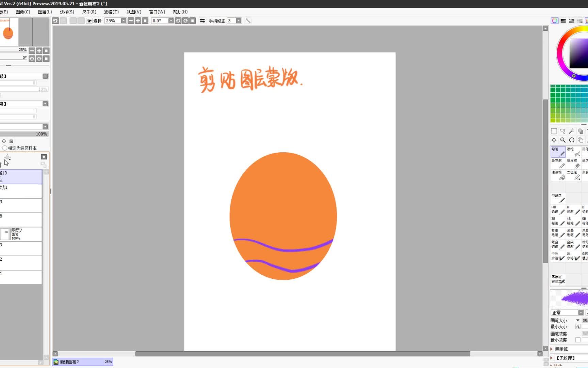This screenshot has width=588, height=368.
Task: Click the zoom out minus button beside 25%
Action: click(x=131, y=21)
